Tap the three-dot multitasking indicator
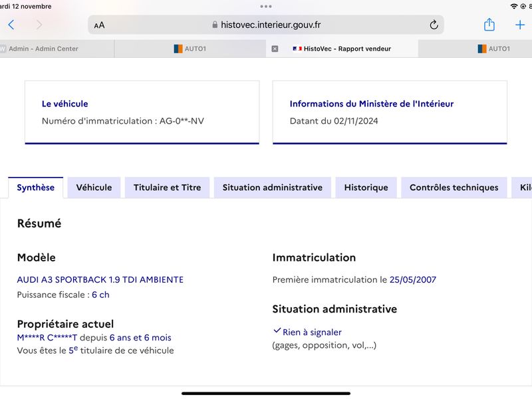Image resolution: width=532 pixels, height=399 pixels. click(265, 7)
